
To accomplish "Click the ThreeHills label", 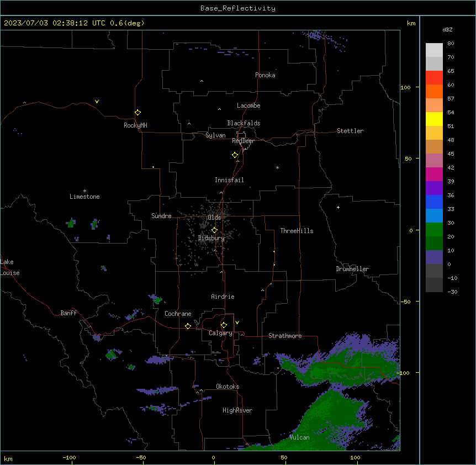I will pyautogui.click(x=297, y=231).
